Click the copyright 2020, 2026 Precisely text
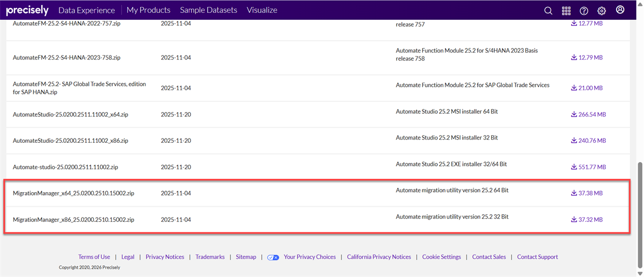The height and width of the screenshot is (277, 644). click(x=90, y=267)
